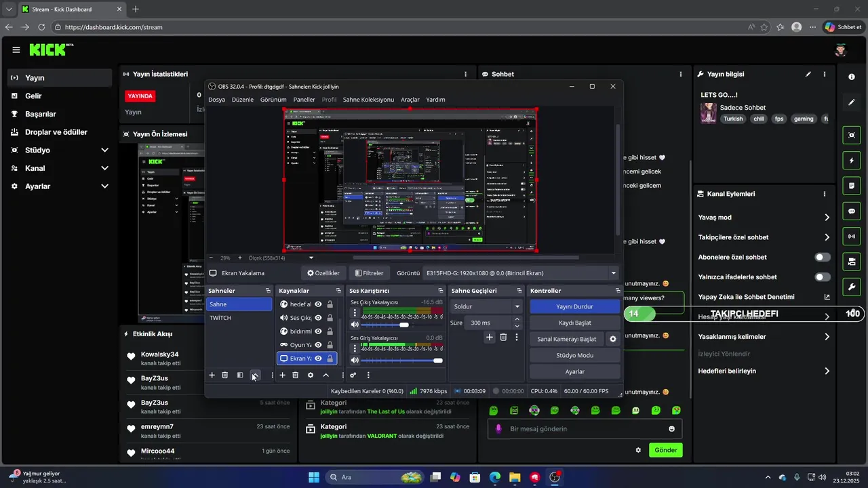Add a new source in Kaynaklar panel

coord(282,375)
